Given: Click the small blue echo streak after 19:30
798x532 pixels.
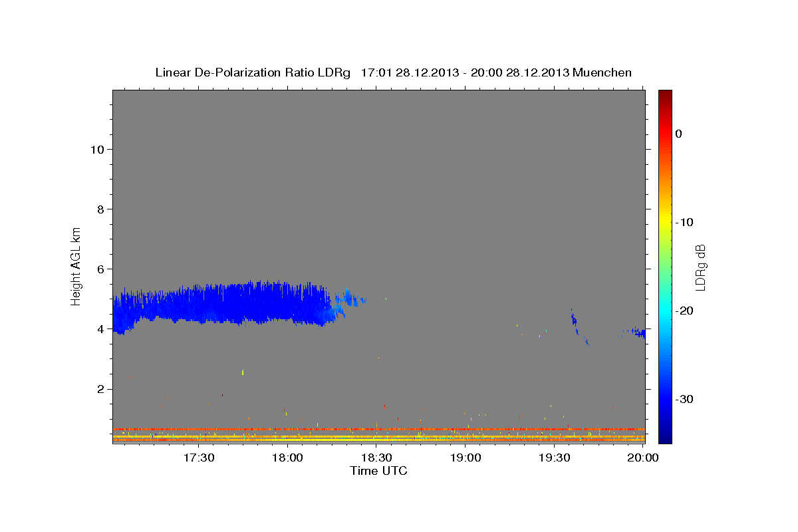Looking at the screenshot, I should click(579, 327).
